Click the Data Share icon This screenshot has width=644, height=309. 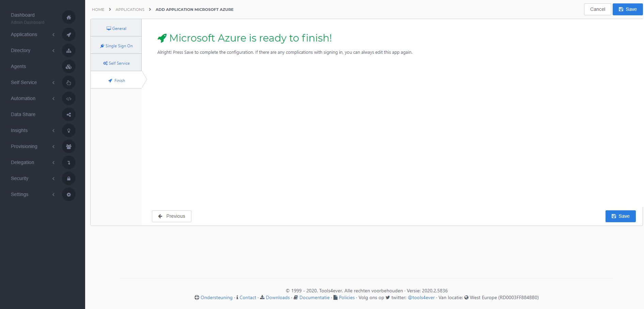coord(69,114)
